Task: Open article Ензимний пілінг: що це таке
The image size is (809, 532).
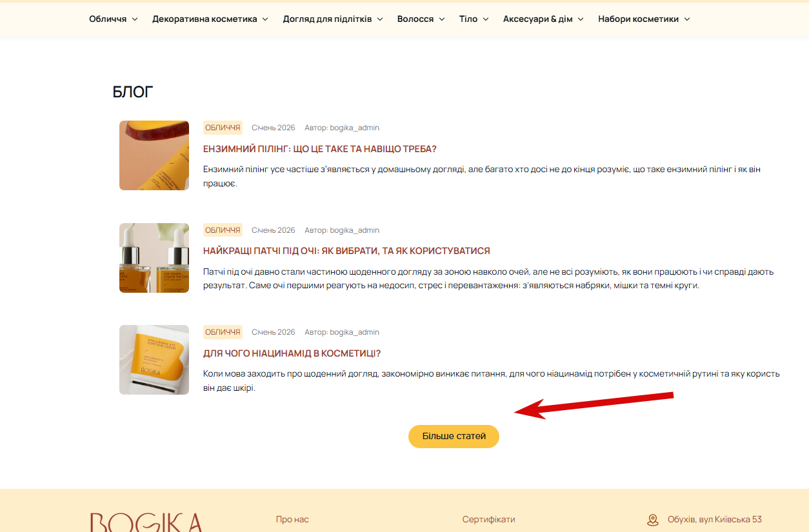Action: 320,149
